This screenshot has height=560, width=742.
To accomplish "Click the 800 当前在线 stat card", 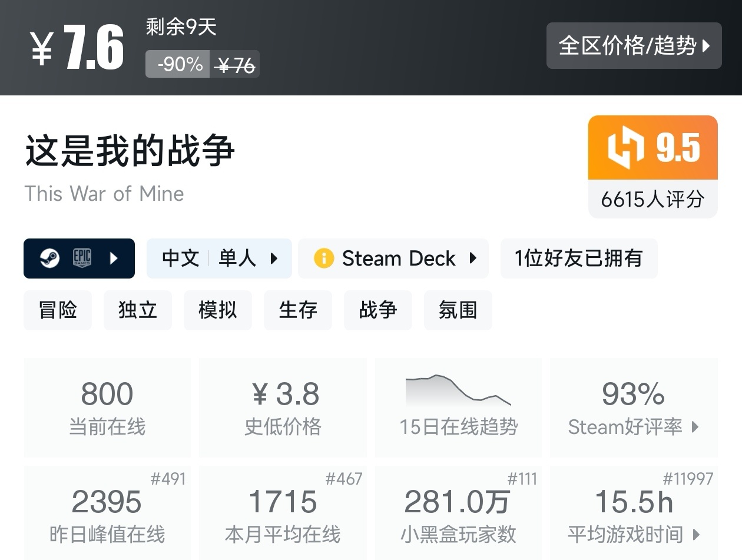I will [107, 407].
